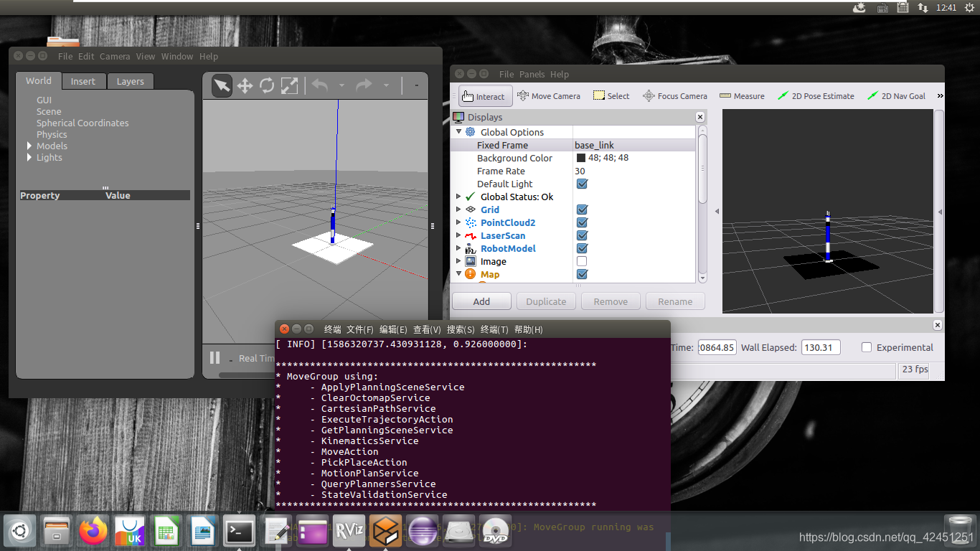Collapse the Global Options tree node
This screenshot has height=551, width=980.
point(459,131)
